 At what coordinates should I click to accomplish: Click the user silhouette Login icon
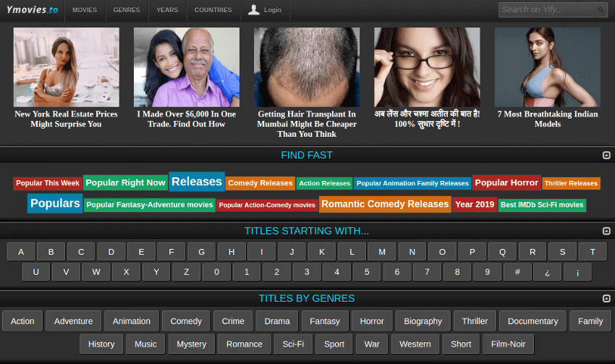pyautogui.click(x=254, y=10)
